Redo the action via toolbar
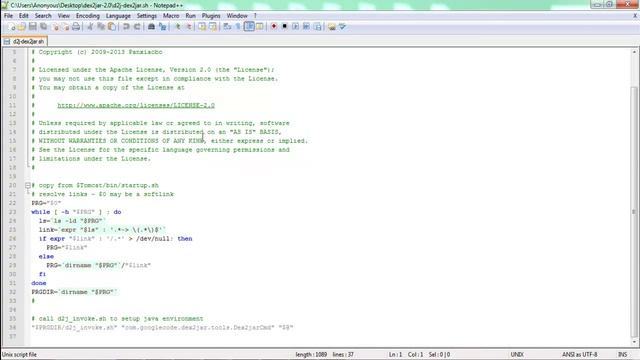 (x=137, y=27)
